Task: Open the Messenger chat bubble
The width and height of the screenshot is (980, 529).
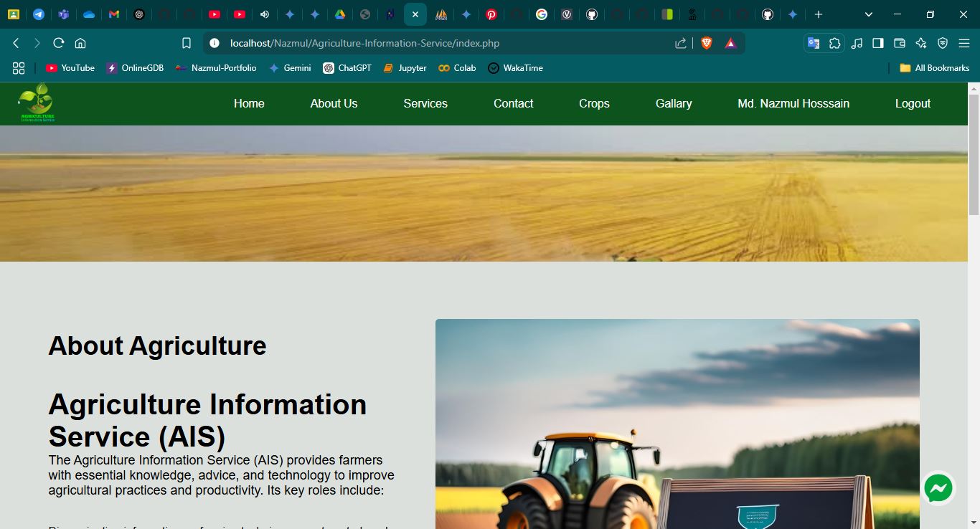Action: click(938, 489)
